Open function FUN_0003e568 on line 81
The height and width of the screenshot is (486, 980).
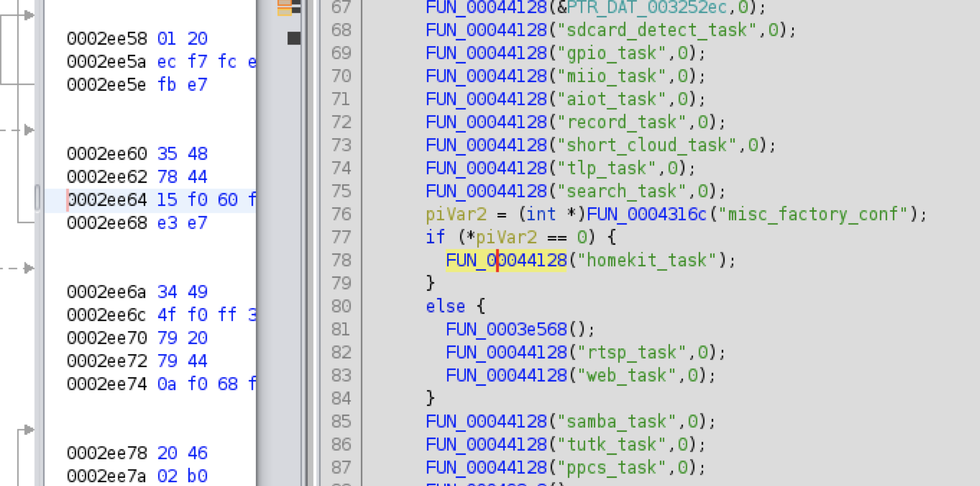click(x=506, y=329)
